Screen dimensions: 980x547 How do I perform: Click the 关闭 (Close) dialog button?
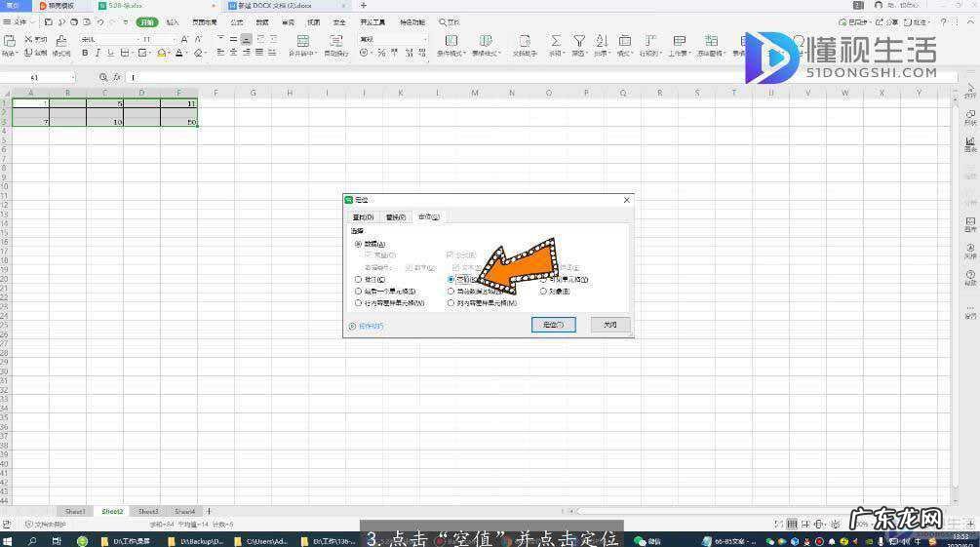tap(609, 325)
